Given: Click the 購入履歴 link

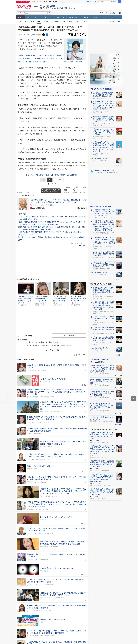Looking at the screenshot, I should click(112, 13).
